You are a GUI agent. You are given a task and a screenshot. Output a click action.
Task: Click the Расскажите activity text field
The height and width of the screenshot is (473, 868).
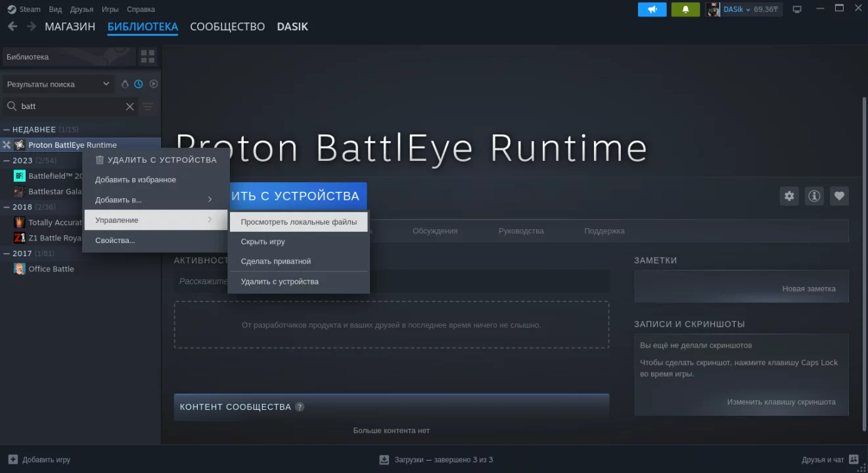click(392, 281)
